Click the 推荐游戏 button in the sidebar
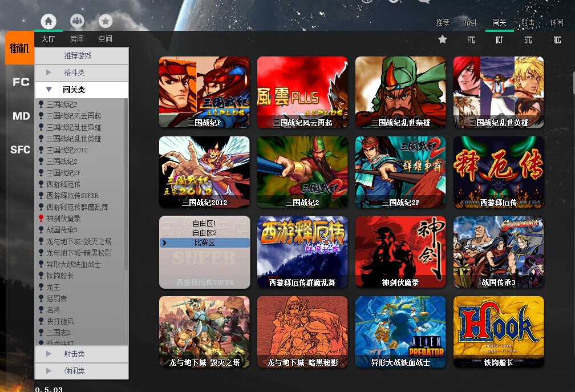 pyautogui.click(x=81, y=56)
